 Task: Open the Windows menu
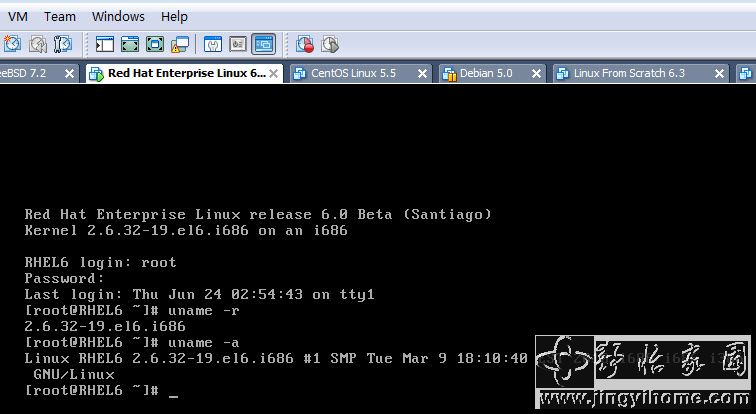(x=118, y=16)
